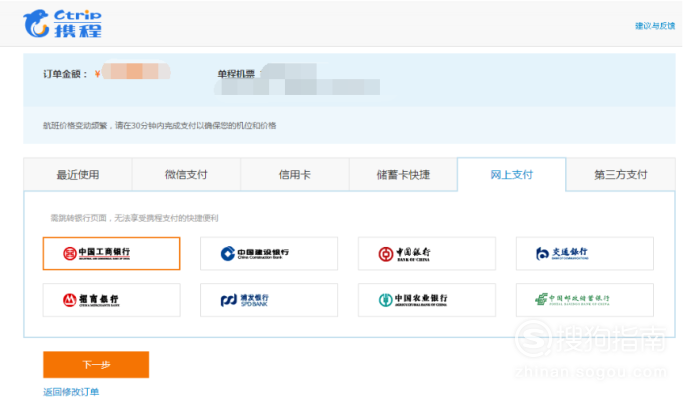Switch to the 最近使用 tab
The height and width of the screenshot is (406, 691).
point(78,175)
